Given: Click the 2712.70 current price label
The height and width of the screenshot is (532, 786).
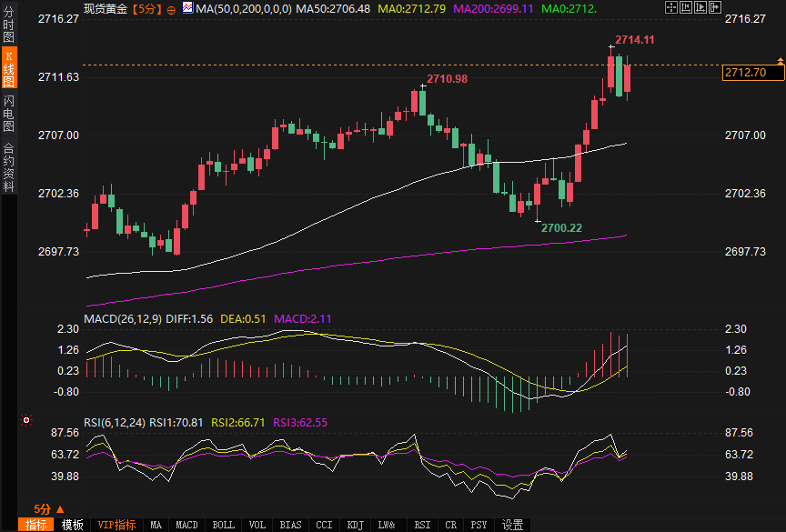Looking at the screenshot, I should tap(745, 73).
